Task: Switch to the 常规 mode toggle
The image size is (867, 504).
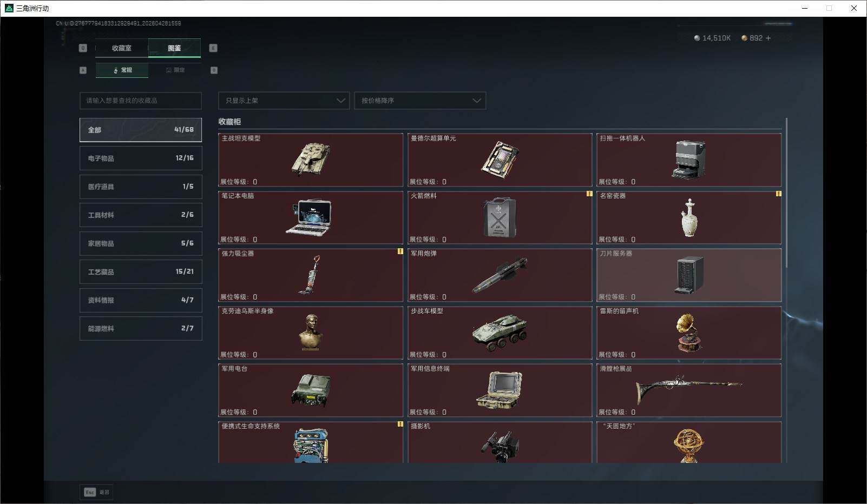Action: point(122,70)
